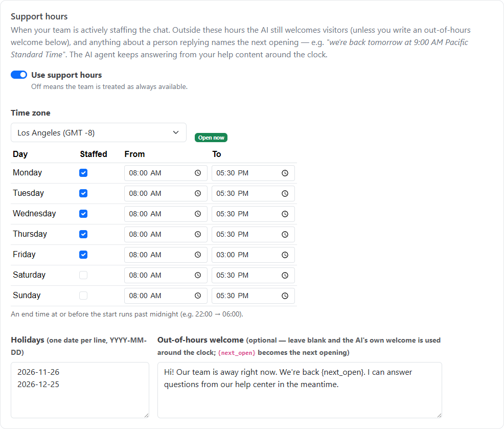This screenshot has height=429, width=504.
Task: Click the From column header
Action: tap(134, 154)
